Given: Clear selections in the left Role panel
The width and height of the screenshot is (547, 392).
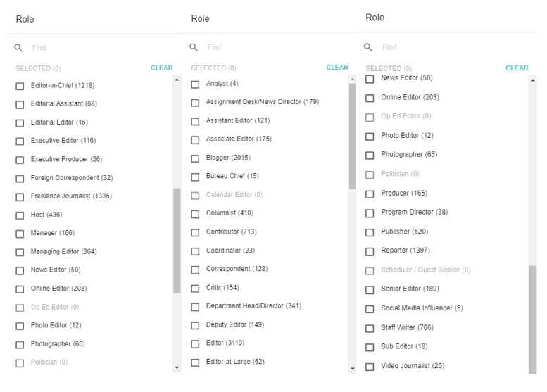Looking at the screenshot, I should (x=161, y=68).
